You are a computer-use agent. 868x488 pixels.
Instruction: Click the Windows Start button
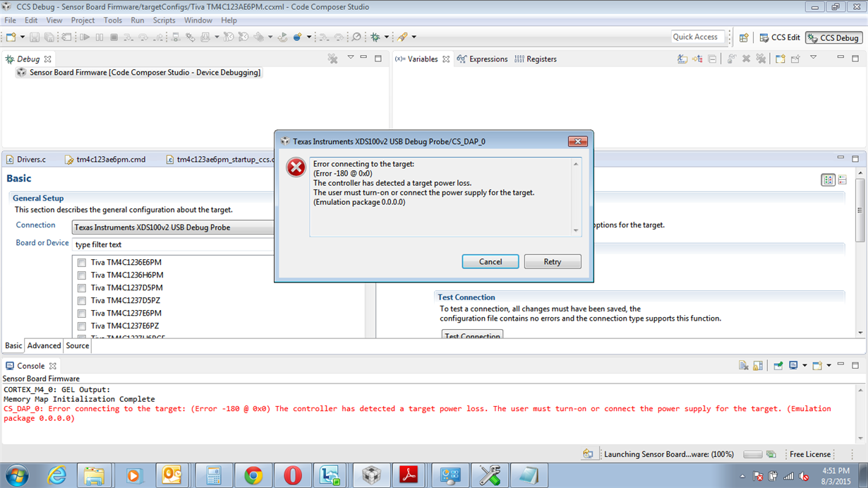tap(16, 476)
